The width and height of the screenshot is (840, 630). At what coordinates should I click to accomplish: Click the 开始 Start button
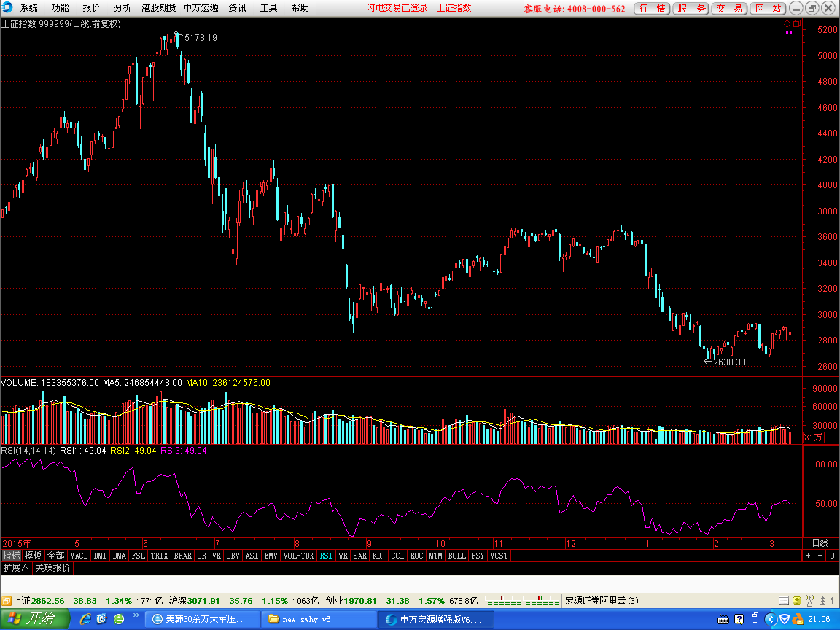[x=35, y=619]
